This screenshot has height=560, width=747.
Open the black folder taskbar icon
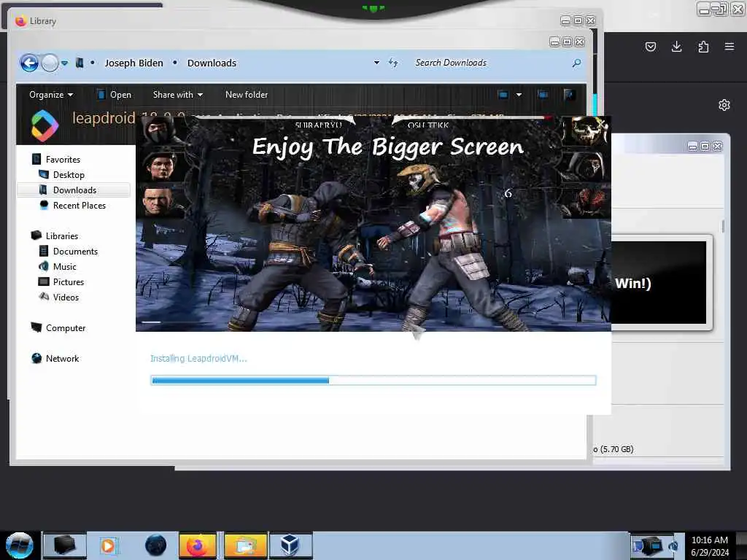click(x=65, y=545)
